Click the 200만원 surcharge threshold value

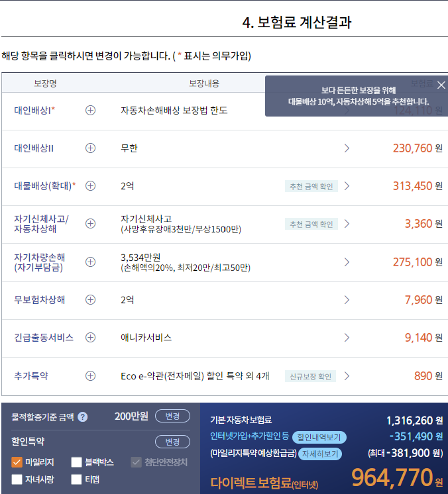click(131, 416)
